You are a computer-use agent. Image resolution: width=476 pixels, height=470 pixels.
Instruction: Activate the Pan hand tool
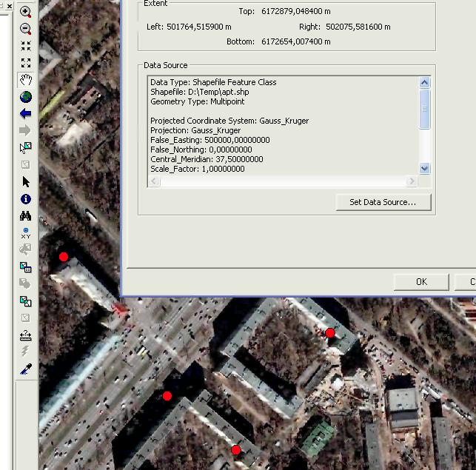26,80
